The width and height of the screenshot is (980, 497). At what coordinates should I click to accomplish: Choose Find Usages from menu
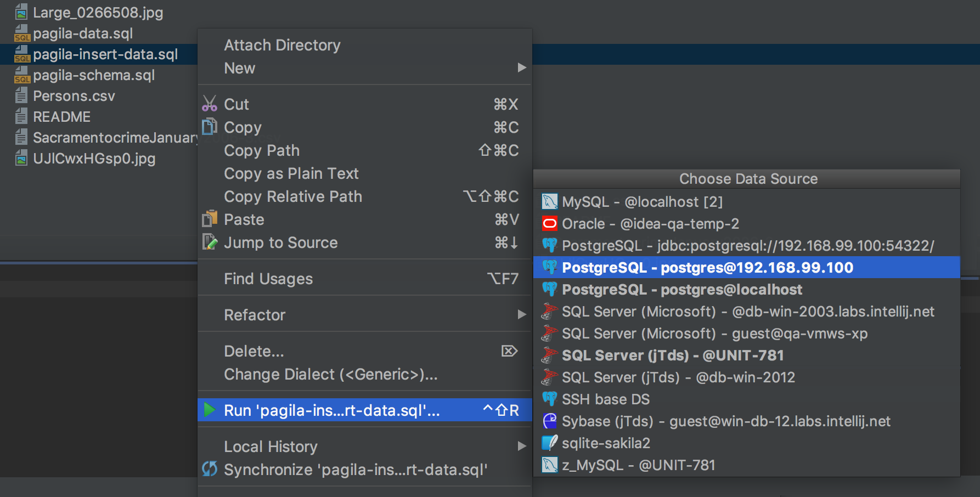(364, 279)
